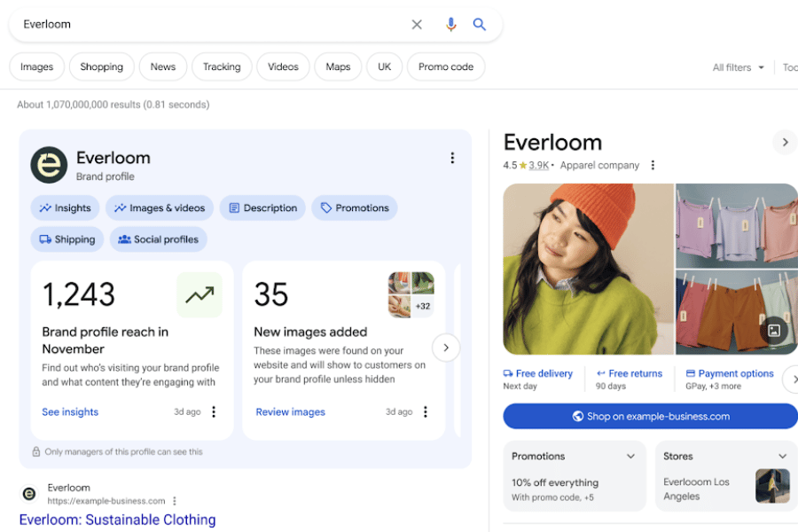The width and height of the screenshot is (798, 532).
Task: Open the image gallery icon on the shorts photo
Action: point(773,331)
